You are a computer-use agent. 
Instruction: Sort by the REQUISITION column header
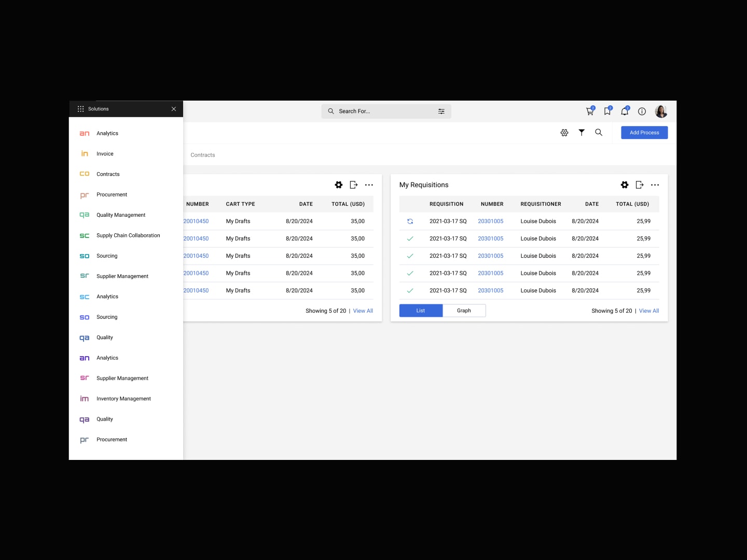pyautogui.click(x=446, y=204)
